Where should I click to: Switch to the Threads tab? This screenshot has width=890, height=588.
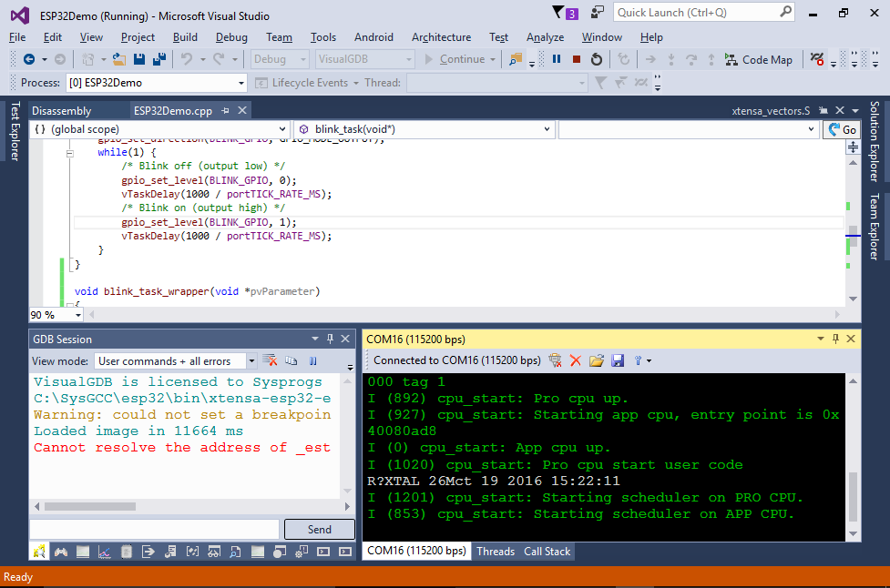pyautogui.click(x=496, y=552)
